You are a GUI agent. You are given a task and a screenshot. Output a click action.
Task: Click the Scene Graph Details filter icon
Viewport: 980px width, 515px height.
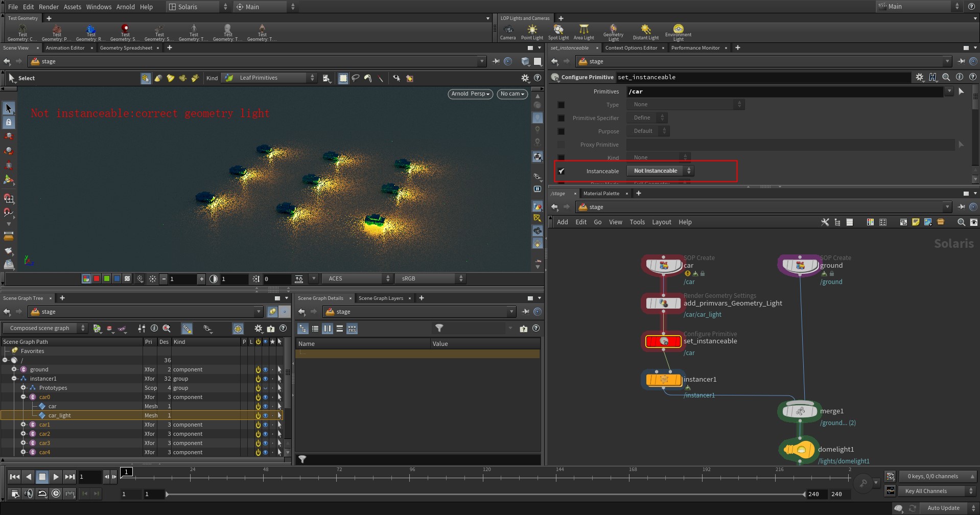[x=439, y=328]
